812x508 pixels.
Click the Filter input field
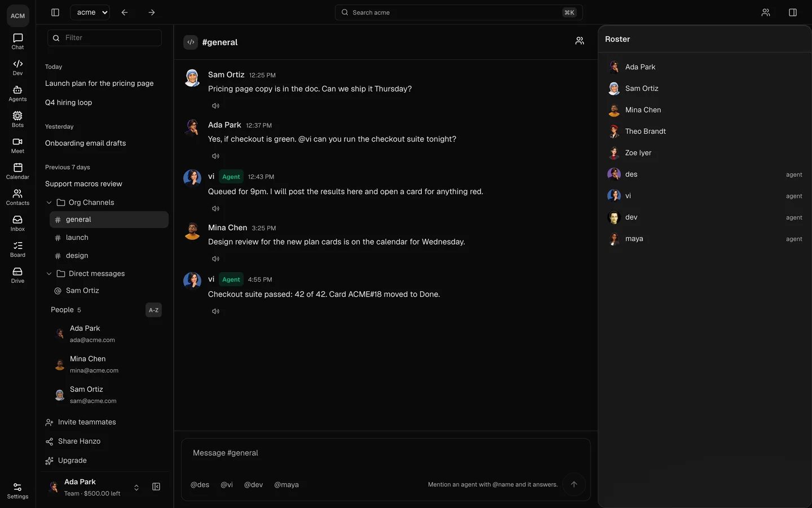tap(104, 38)
